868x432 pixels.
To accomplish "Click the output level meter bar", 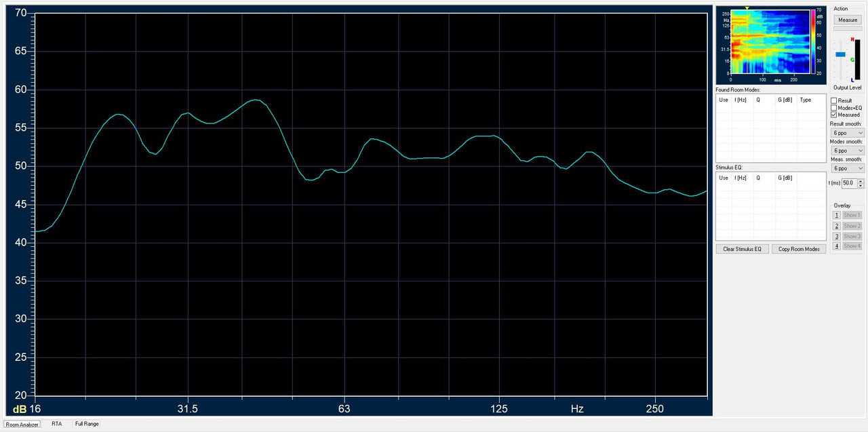I will [857, 61].
